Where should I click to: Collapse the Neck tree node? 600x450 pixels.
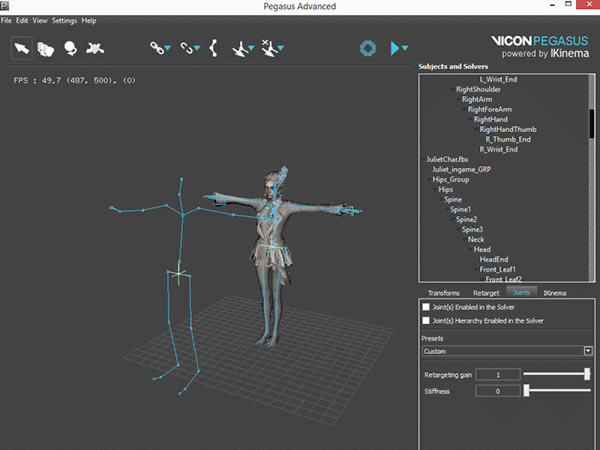[465, 240]
